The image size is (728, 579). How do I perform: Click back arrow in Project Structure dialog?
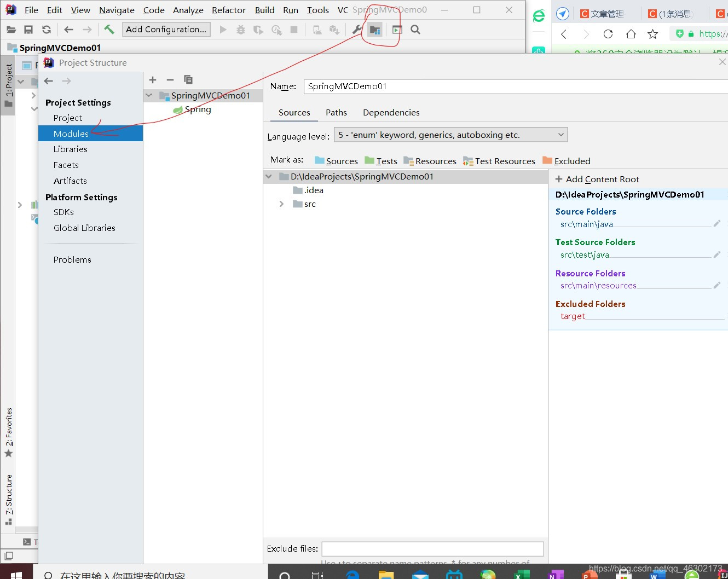point(49,81)
